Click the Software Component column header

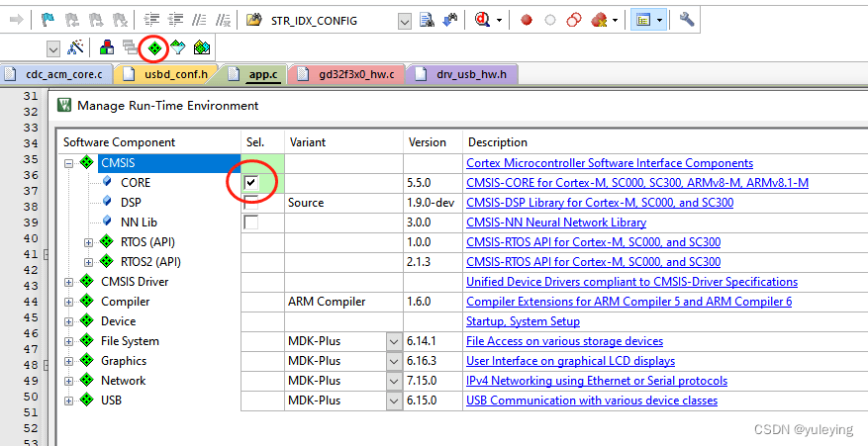149,142
